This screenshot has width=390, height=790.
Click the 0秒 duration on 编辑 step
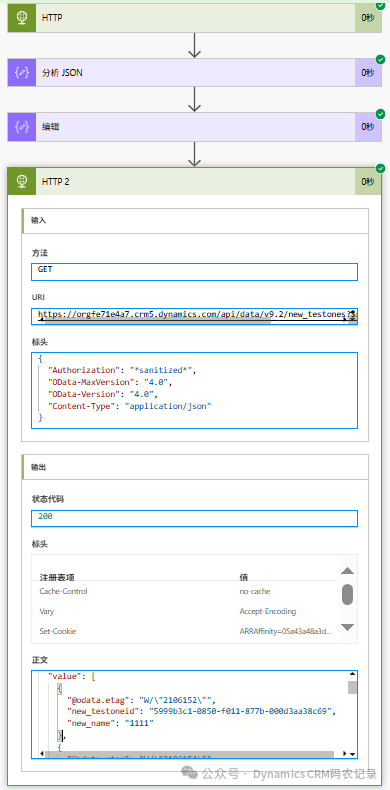(368, 127)
